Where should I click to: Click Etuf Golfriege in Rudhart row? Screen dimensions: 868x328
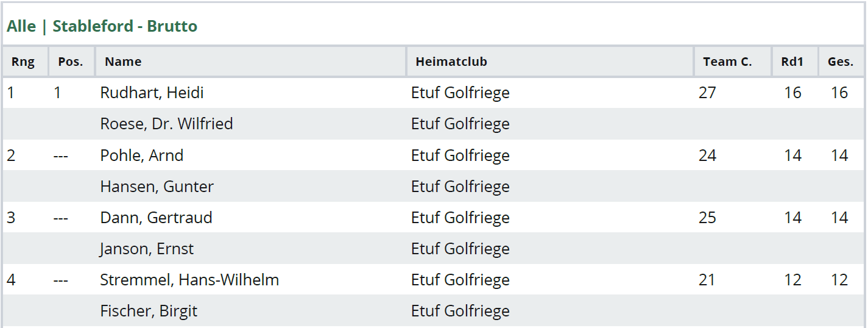pos(460,93)
